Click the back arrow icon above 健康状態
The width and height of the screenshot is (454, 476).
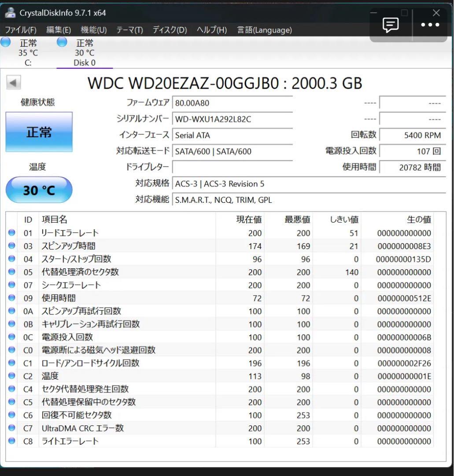(x=13, y=82)
